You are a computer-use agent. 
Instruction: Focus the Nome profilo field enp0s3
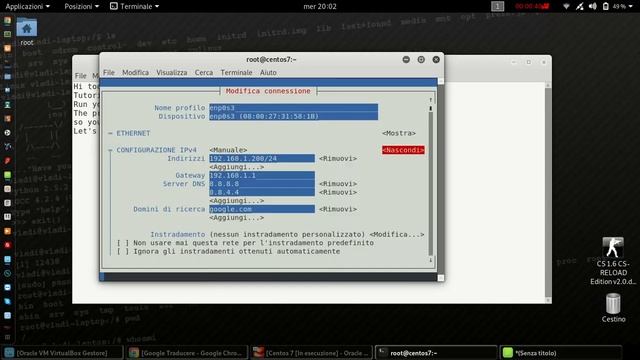coord(293,108)
